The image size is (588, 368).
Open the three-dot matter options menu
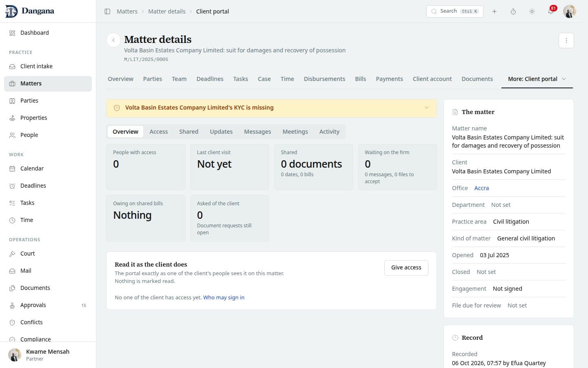click(x=566, y=40)
